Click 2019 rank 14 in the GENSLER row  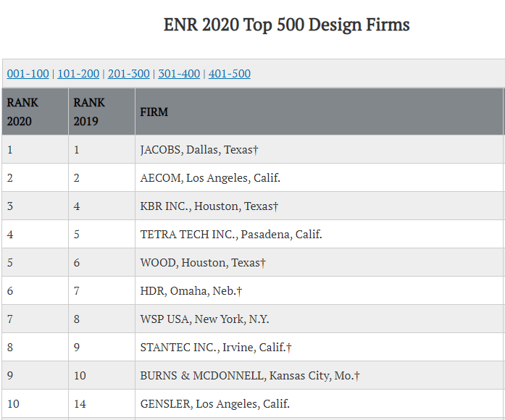101,403
